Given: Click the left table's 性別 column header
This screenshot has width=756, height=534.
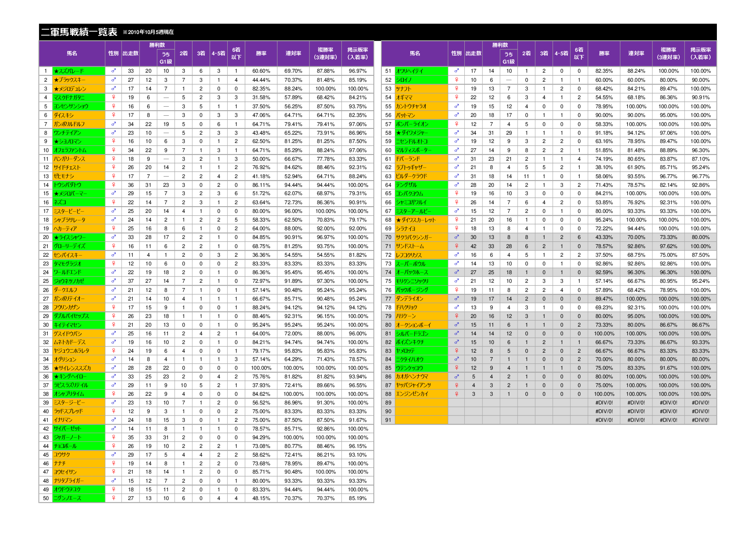Looking at the screenshot, I should coord(113,53).
